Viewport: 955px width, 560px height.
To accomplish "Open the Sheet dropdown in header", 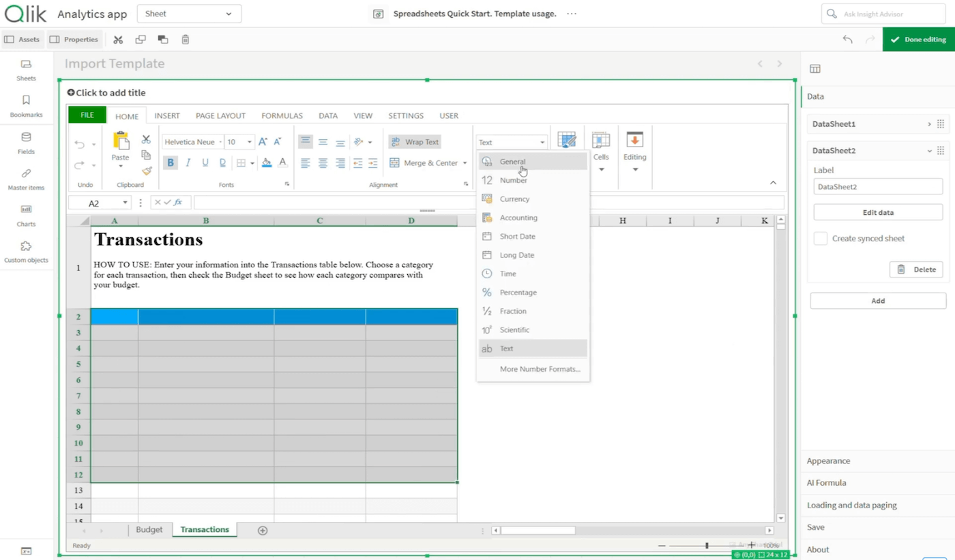I will tap(189, 14).
